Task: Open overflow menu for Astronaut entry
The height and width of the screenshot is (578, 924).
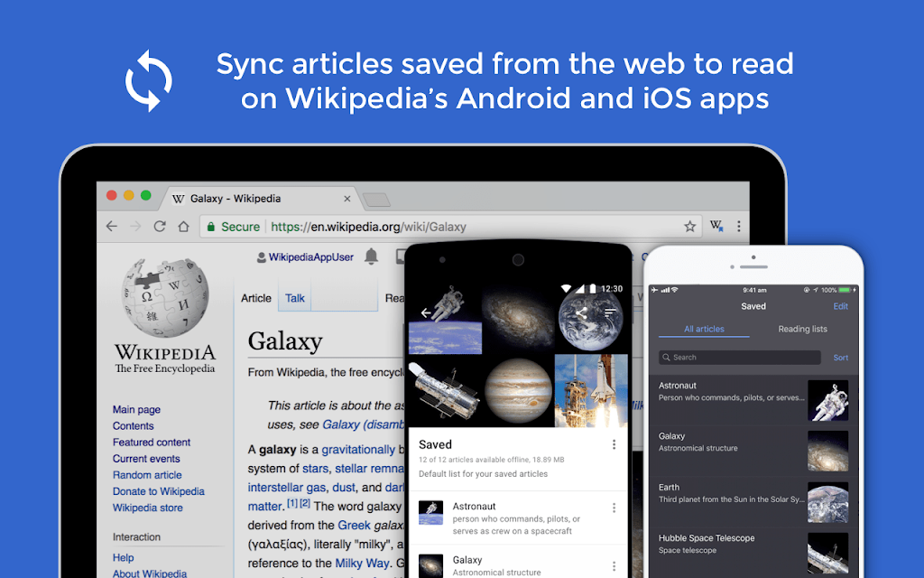Action: pos(614,508)
